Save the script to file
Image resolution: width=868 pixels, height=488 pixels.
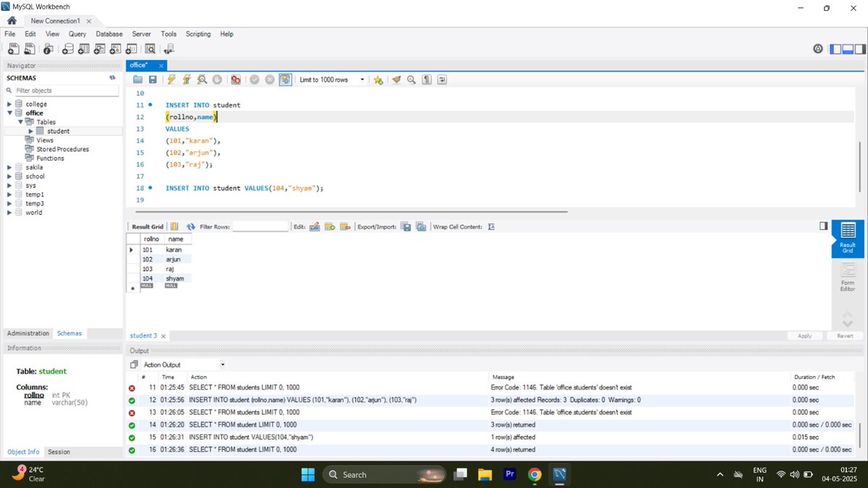click(153, 80)
